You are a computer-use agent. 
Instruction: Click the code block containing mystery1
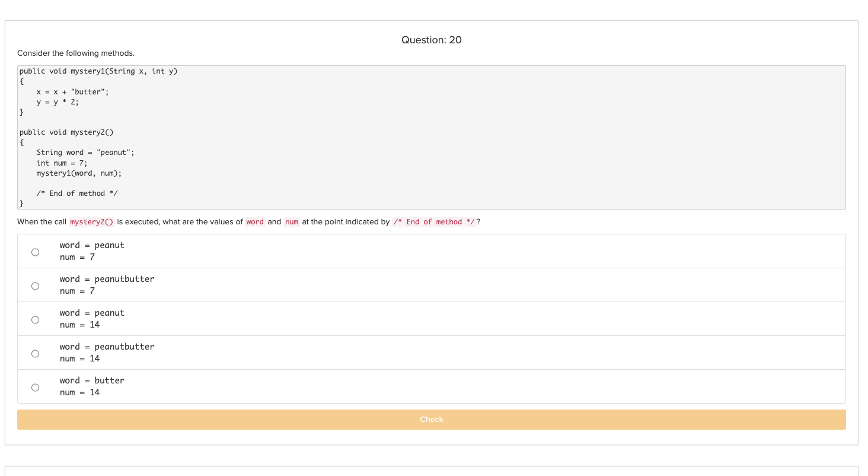click(431, 137)
